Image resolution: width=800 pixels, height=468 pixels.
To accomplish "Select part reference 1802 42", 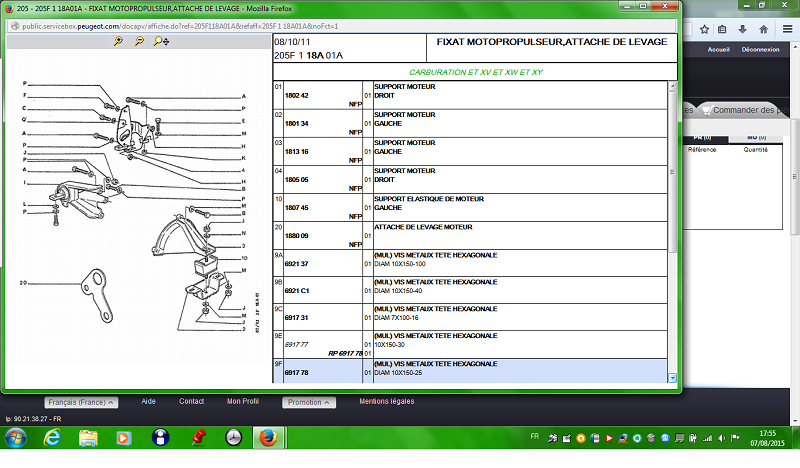I will 296,95.
